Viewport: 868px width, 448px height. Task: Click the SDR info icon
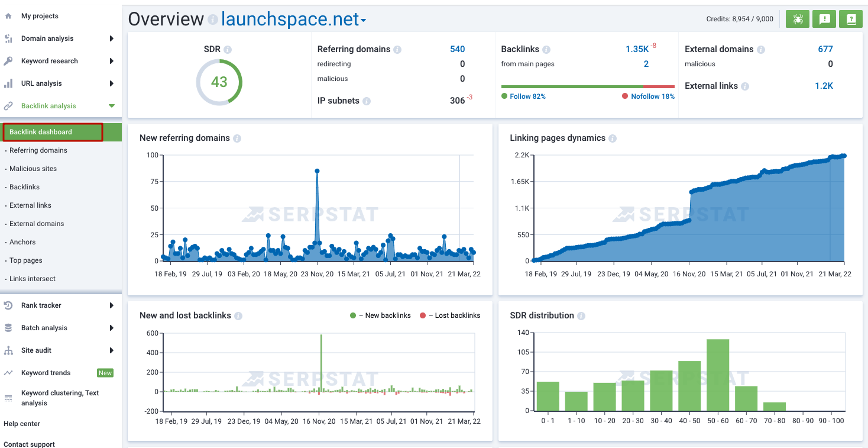(228, 50)
